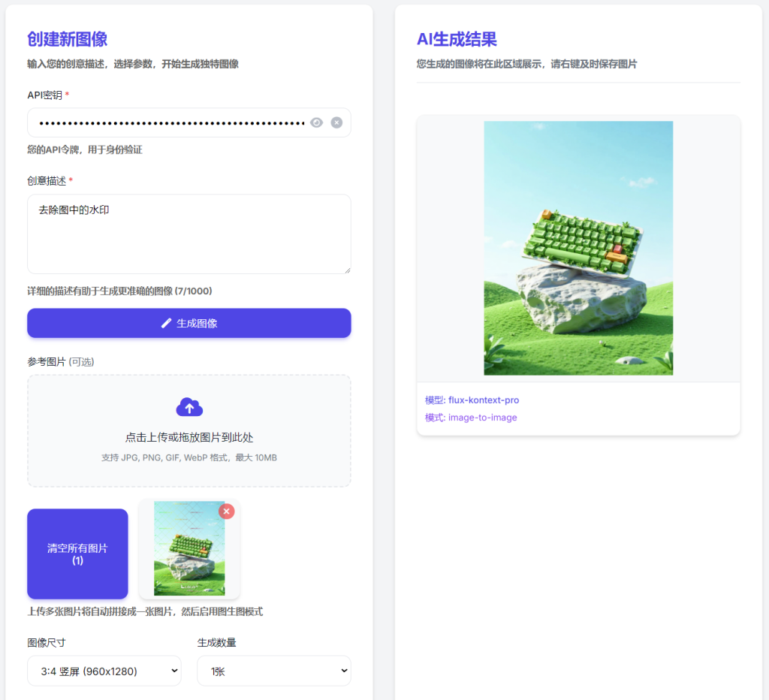Click the cloud upload icon
This screenshot has width=769, height=700.
click(x=189, y=407)
